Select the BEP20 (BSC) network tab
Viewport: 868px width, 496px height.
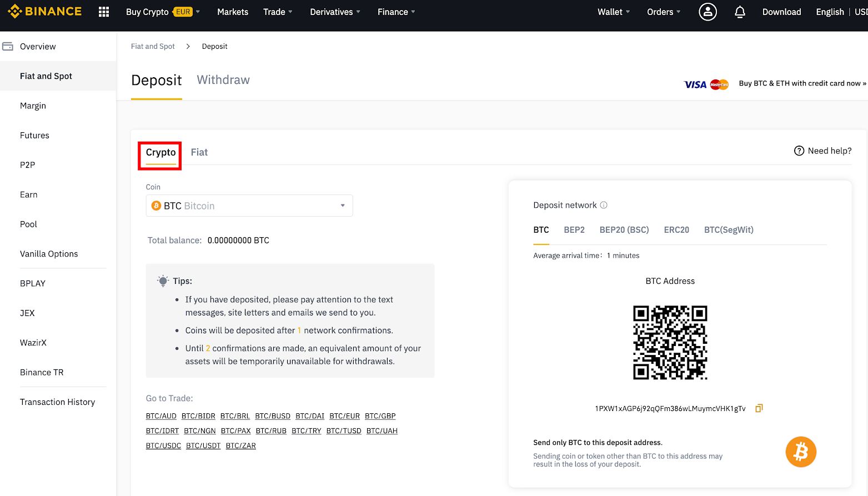pyautogui.click(x=624, y=230)
